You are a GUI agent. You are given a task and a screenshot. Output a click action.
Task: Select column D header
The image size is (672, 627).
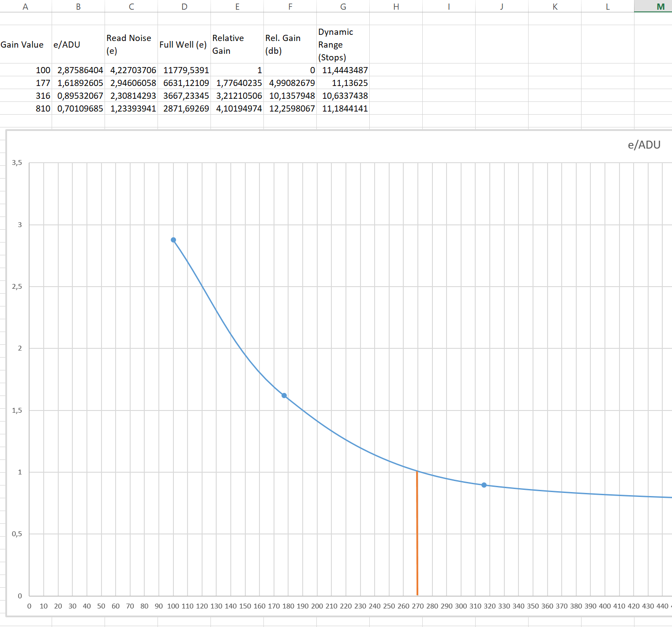[x=184, y=6]
